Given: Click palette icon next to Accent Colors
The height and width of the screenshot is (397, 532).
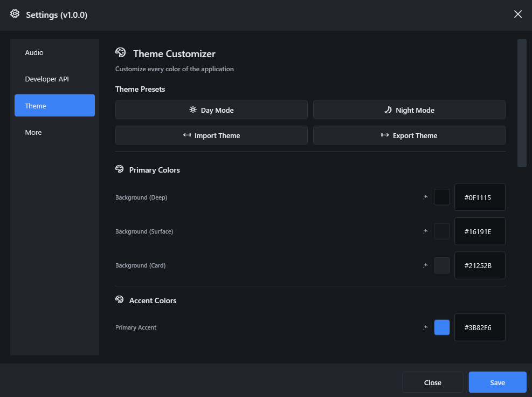Looking at the screenshot, I should pos(120,300).
